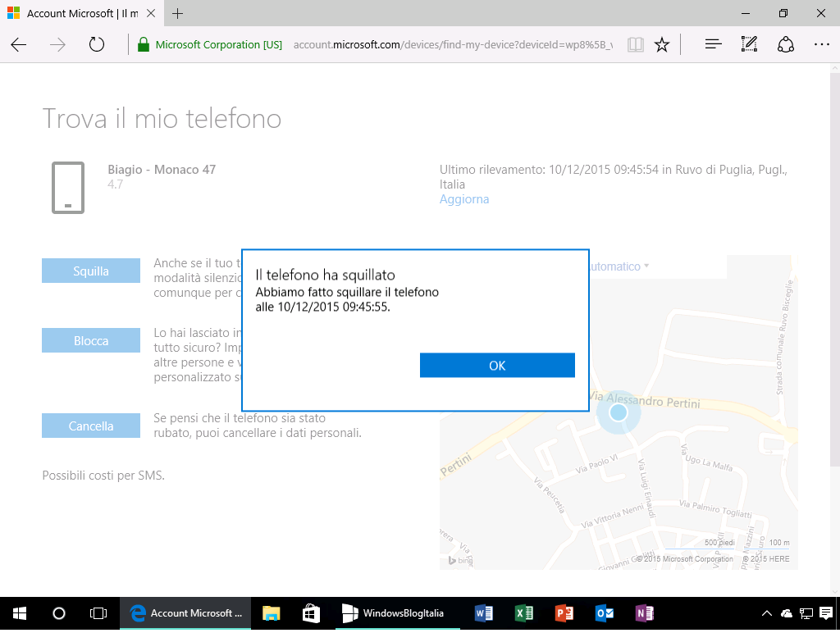Add page to favorites star icon
Viewport: 840px width, 642px height.
click(662, 44)
